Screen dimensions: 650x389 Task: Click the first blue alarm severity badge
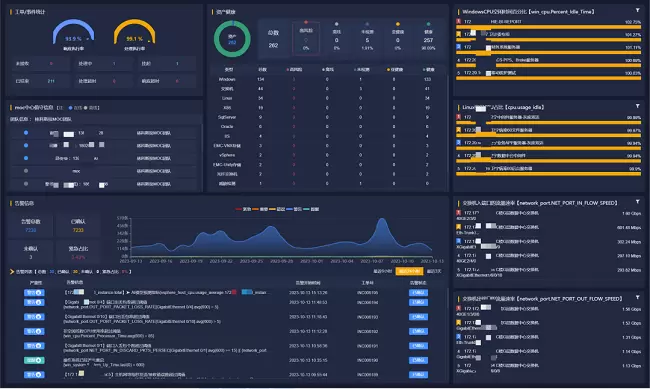click(x=34, y=292)
